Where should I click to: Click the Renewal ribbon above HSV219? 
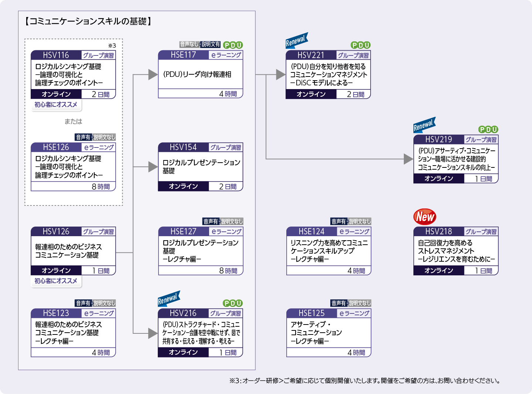point(424,125)
